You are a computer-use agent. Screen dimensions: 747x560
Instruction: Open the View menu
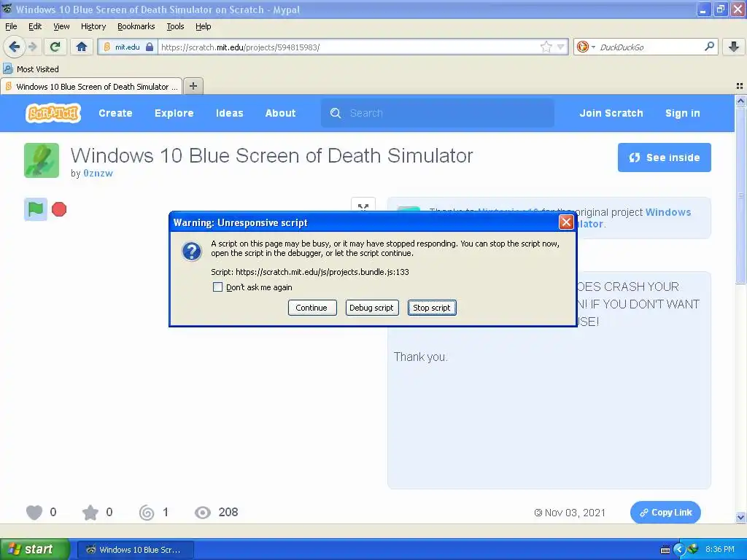click(x=61, y=26)
